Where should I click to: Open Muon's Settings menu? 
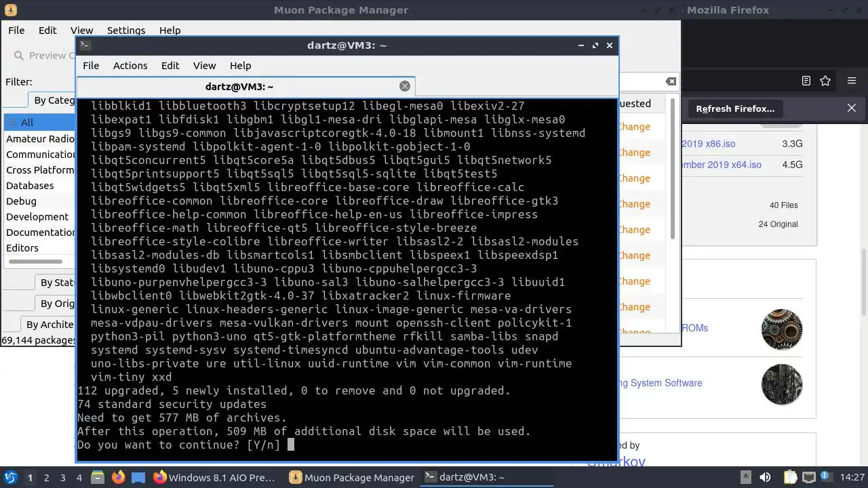click(126, 30)
